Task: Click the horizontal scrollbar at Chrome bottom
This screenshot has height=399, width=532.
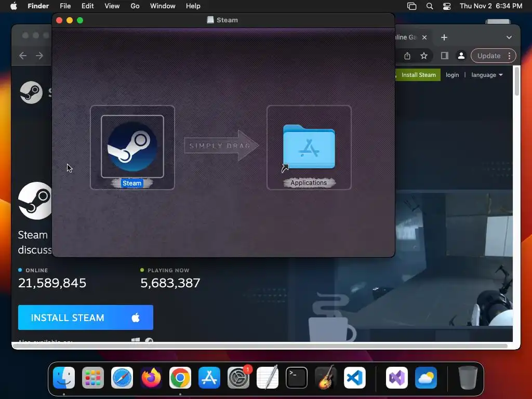Action: click(260, 345)
